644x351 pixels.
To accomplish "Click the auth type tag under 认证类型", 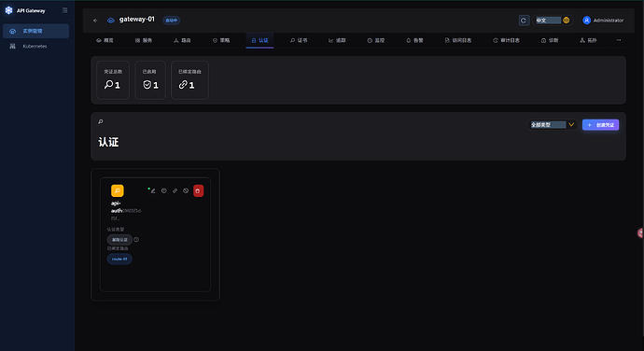I will tap(119, 240).
